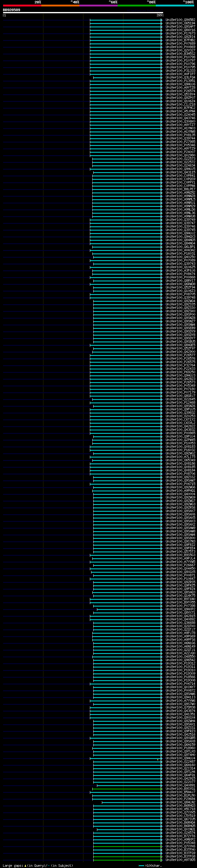Select hit label UniRef100_A5C718
This screenshot has height=868, width=197.
(x=180, y=809)
